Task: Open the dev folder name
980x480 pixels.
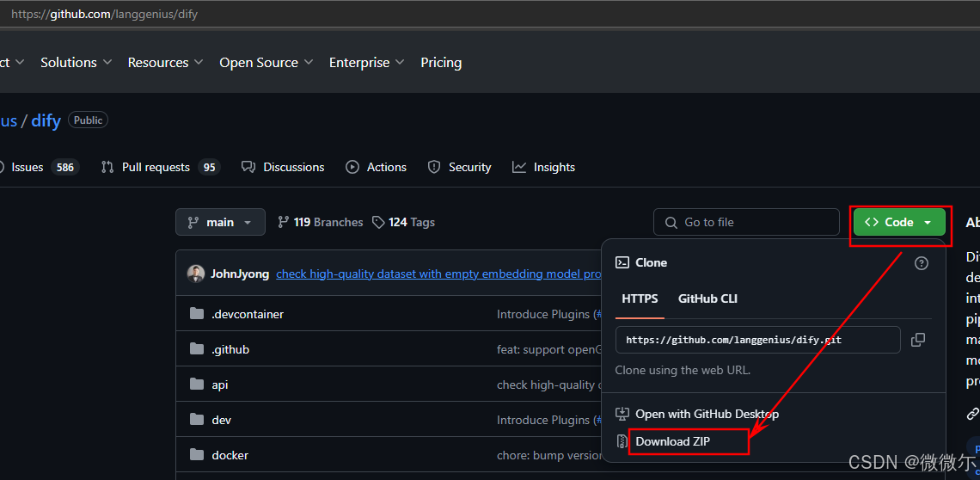Action: [222, 420]
